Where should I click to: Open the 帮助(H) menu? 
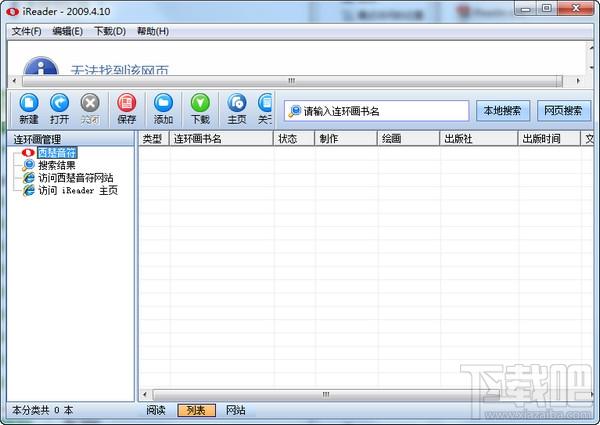[x=153, y=31]
